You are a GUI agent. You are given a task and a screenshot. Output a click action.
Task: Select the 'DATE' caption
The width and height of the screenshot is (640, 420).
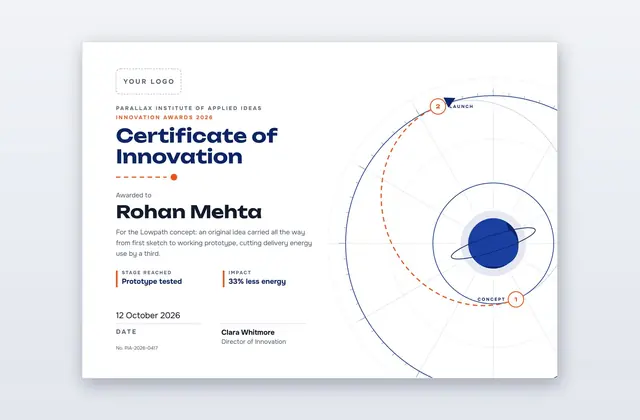[x=126, y=331]
